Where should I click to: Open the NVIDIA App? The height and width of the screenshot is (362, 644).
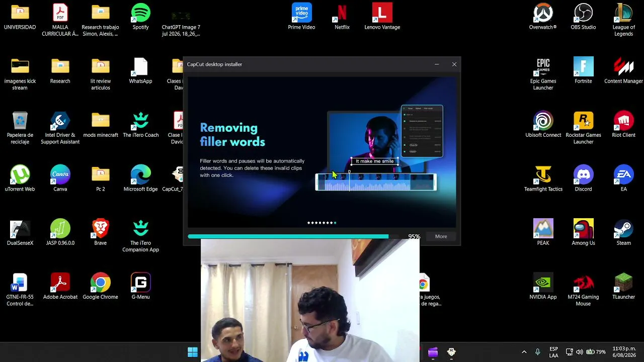543,287
